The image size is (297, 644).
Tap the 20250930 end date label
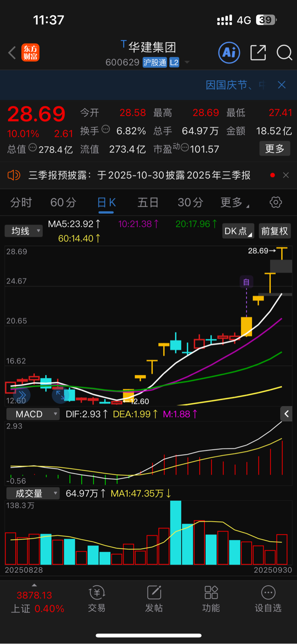273,570
